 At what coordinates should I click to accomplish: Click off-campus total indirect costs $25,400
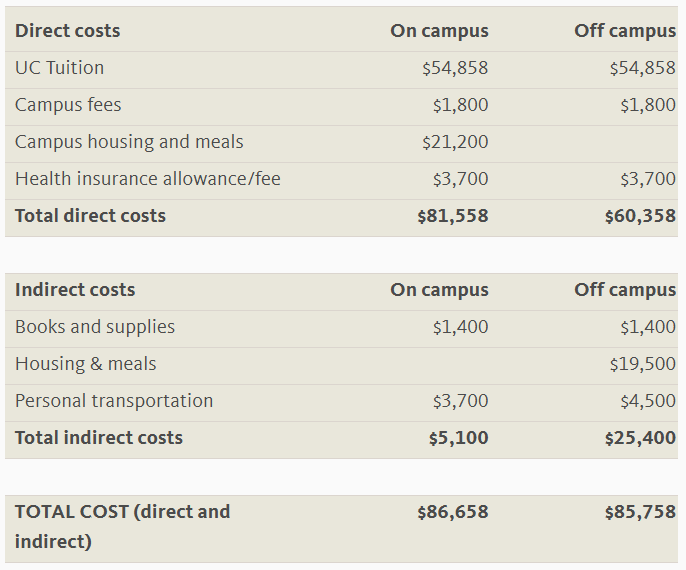[640, 438]
